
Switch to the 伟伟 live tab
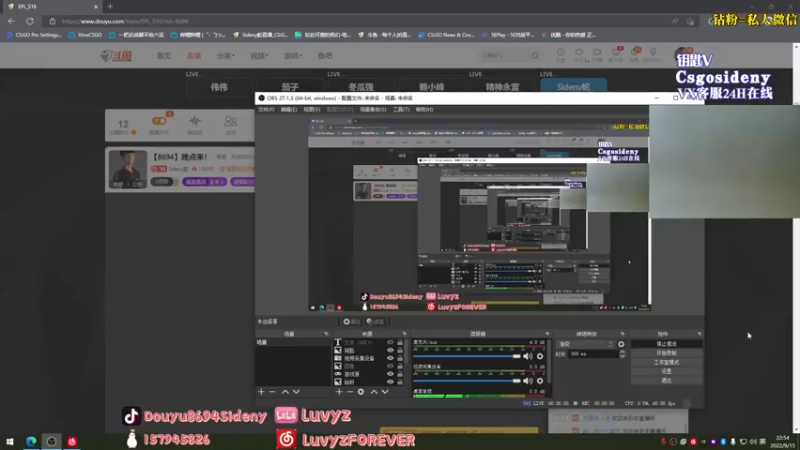219,87
